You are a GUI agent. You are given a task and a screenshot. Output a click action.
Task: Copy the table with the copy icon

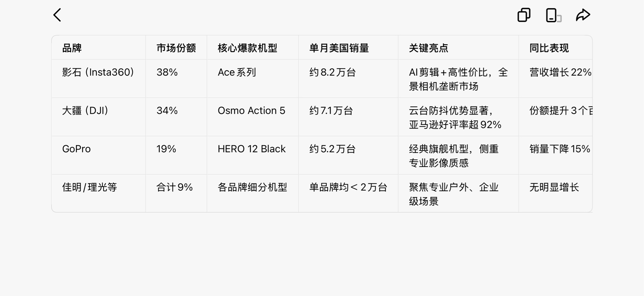pos(524,15)
